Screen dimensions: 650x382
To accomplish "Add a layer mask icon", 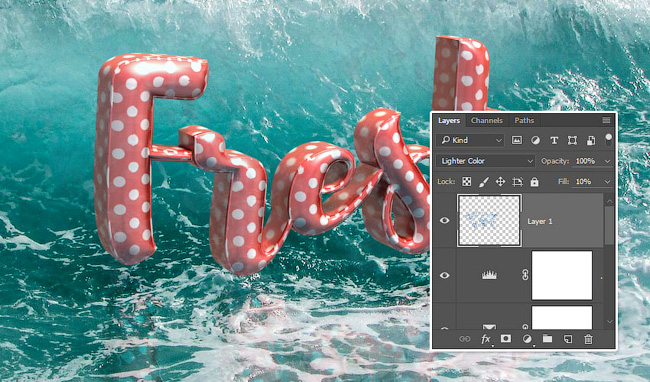I will click(506, 339).
